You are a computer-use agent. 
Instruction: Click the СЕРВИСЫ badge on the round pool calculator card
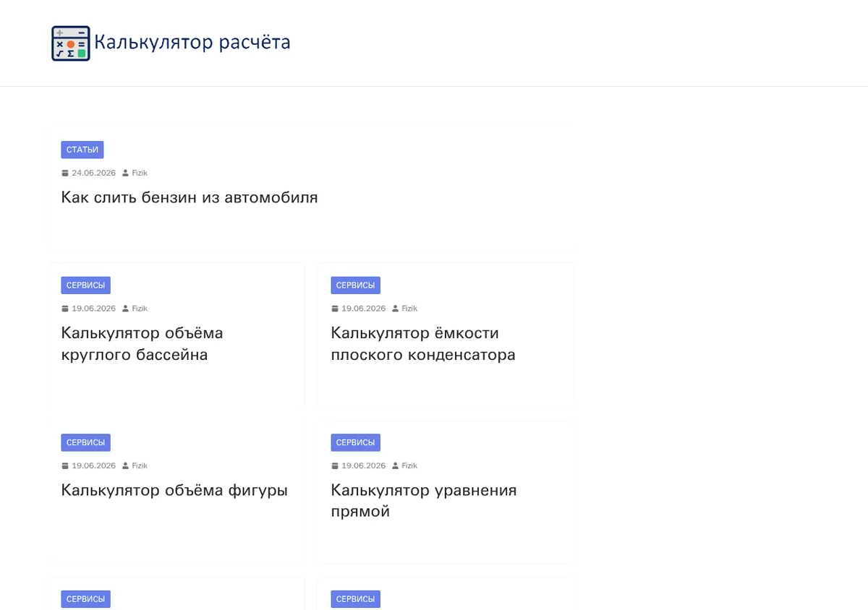point(85,285)
